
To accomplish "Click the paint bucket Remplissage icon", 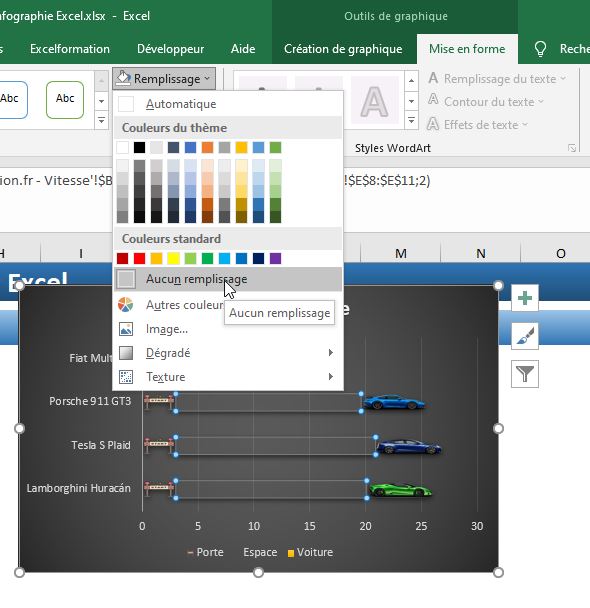I will [124, 78].
